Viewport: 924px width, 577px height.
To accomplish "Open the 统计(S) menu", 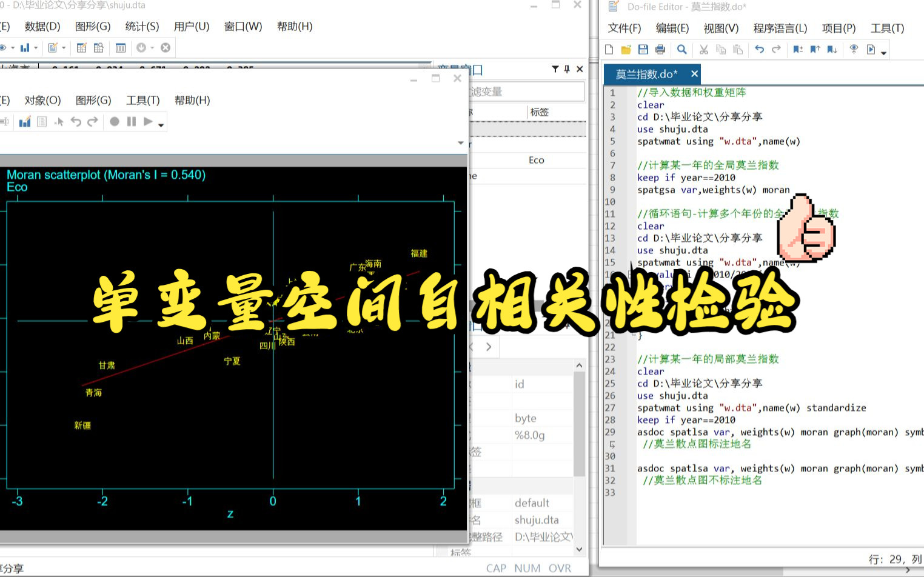I will click(x=143, y=26).
